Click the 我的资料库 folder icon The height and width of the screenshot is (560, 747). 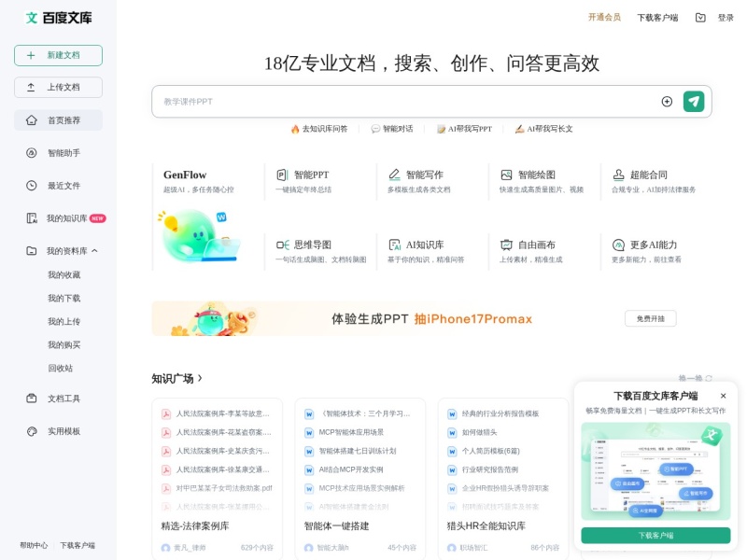(32, 251)
